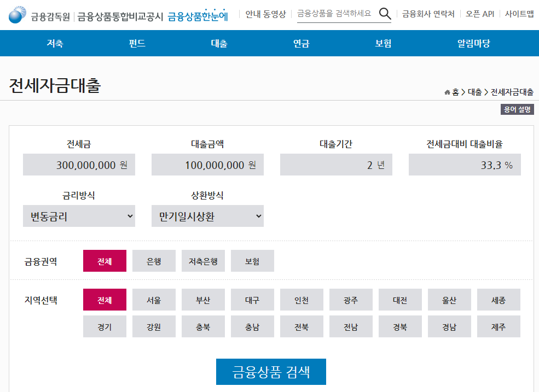
Task: Open the 금리방식 변동금리 dropdown
Action: tap(79, 216)
